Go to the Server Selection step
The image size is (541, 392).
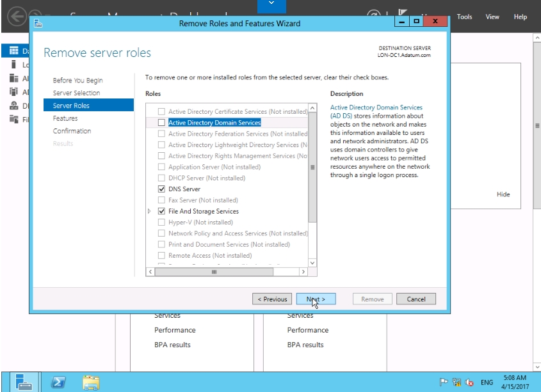(76, 93)
